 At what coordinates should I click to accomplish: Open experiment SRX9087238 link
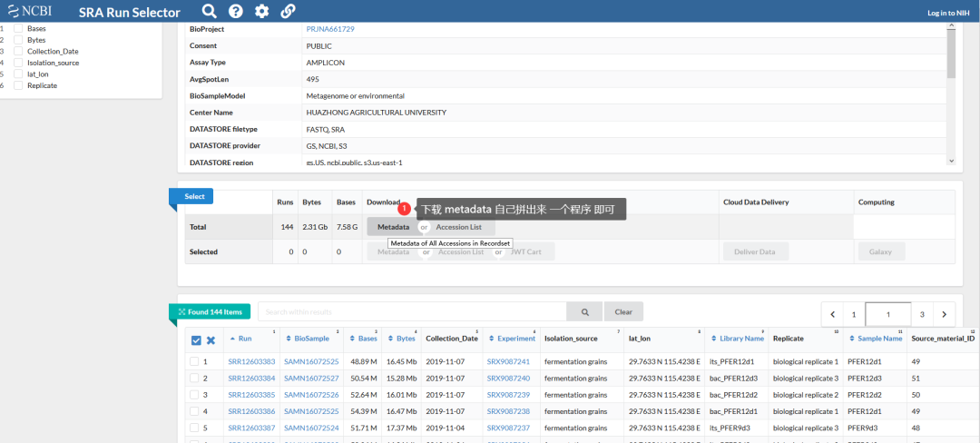[508, 411]
